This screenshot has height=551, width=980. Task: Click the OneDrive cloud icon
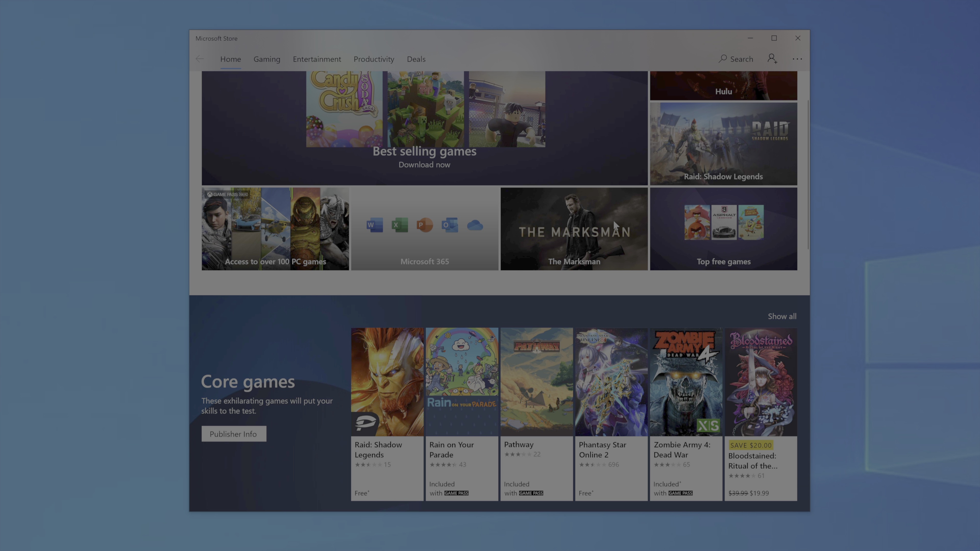[x=475, y=225]
